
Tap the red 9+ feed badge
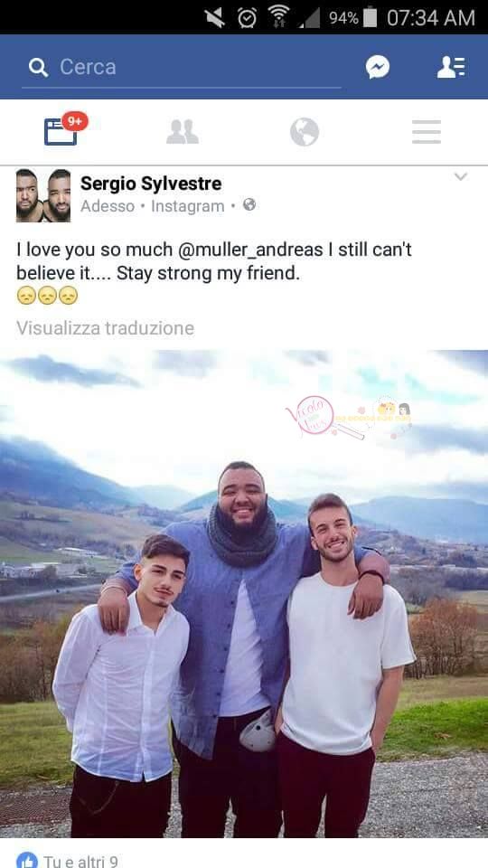pyautogui.click(x=75, y=121)
